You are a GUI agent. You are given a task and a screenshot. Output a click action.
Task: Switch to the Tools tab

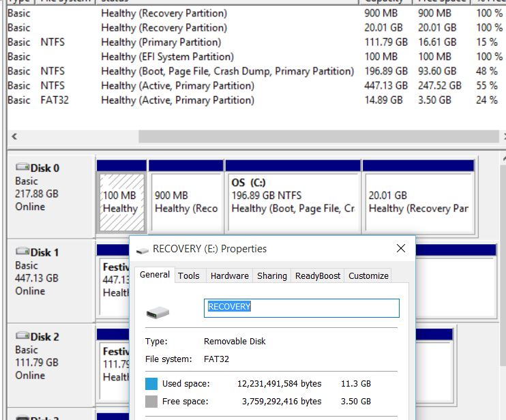[x=189, y=276]
